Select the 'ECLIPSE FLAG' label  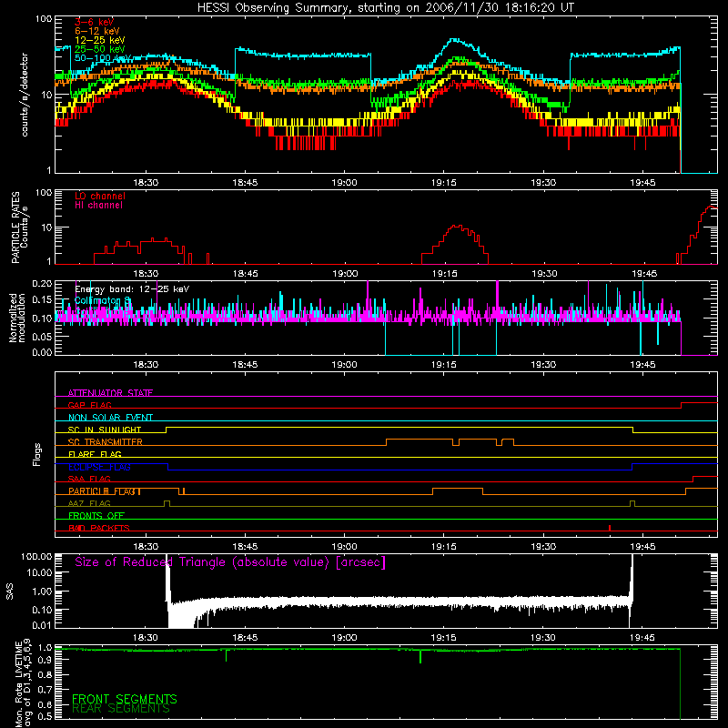click(99, 467)
